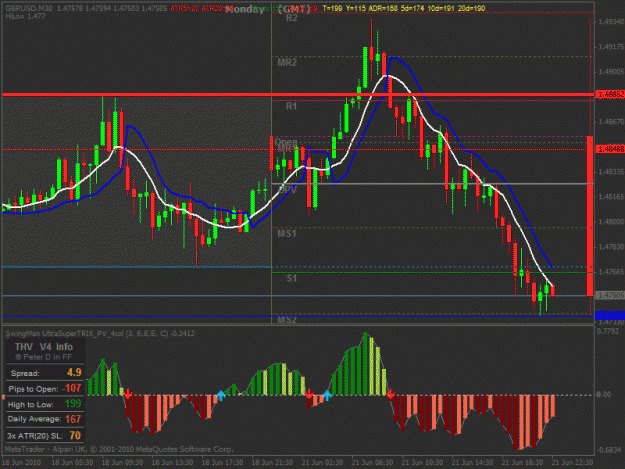Click the 1.48165 price scale value

pyautogui.click(x=611, y=197)
